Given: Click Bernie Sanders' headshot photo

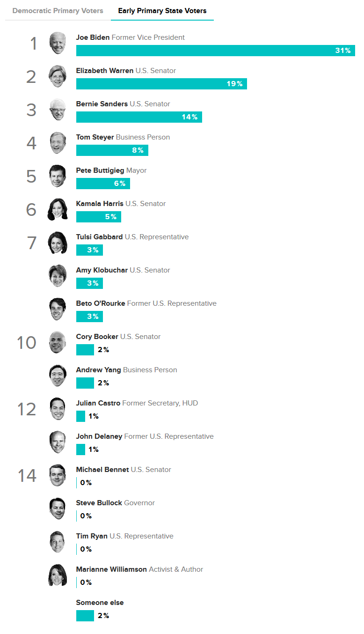Looking at the screenshot, I should (x=58, y=110).
